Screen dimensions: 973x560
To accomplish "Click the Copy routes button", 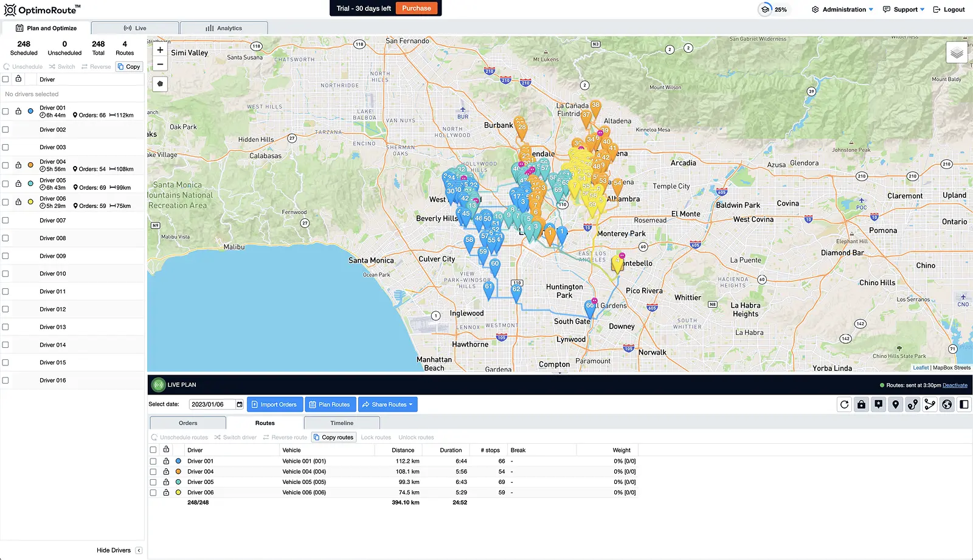I will coord(333,437).
